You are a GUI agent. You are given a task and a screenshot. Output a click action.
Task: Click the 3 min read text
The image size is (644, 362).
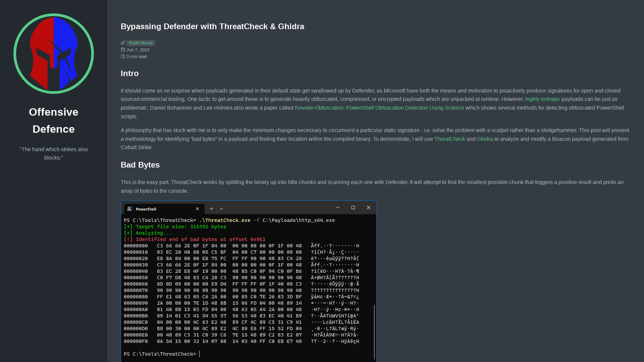click(137, 57)
